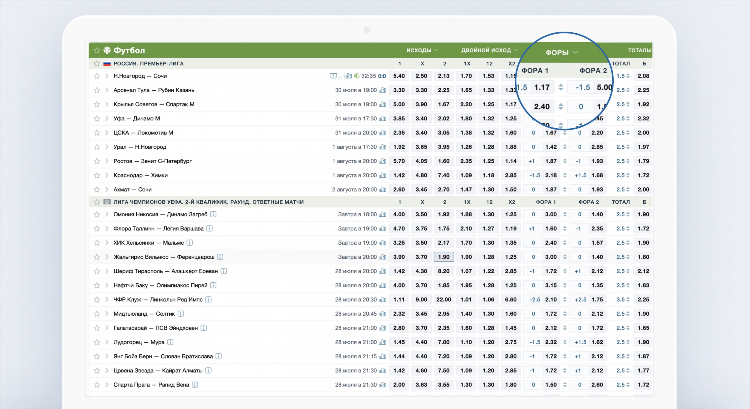Star the Галатасарай — ПСВ Эйндховен match
The width and height of the screenshot is (750, 409).
(97, 328)
